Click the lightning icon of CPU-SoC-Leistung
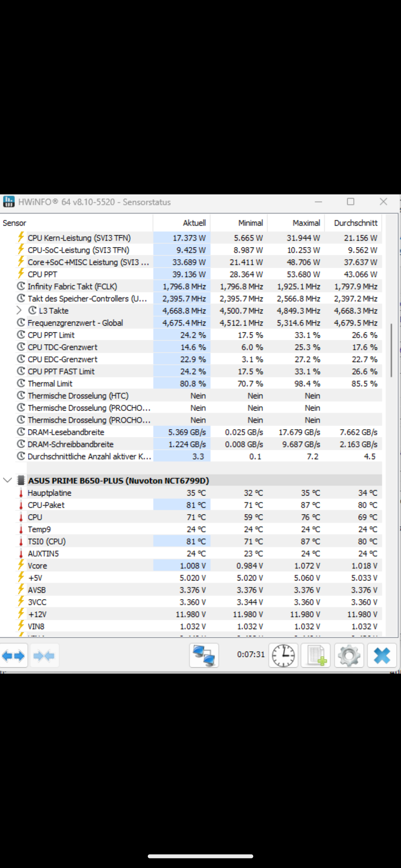This screenshot has height=868, width=401. 21,250
